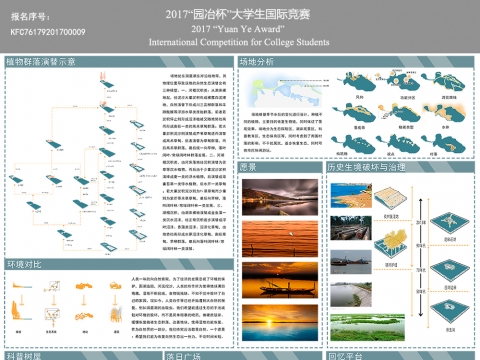
Task: Open the stacked timber logs photo
Action: 351,228
